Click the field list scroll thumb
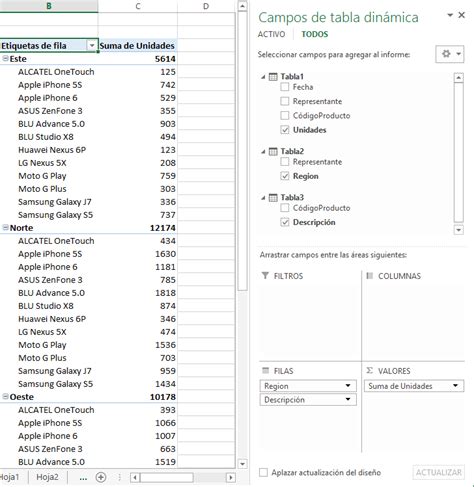Image resolution: width=474 pixels, height=487 pixels. [x=459, y=152]
